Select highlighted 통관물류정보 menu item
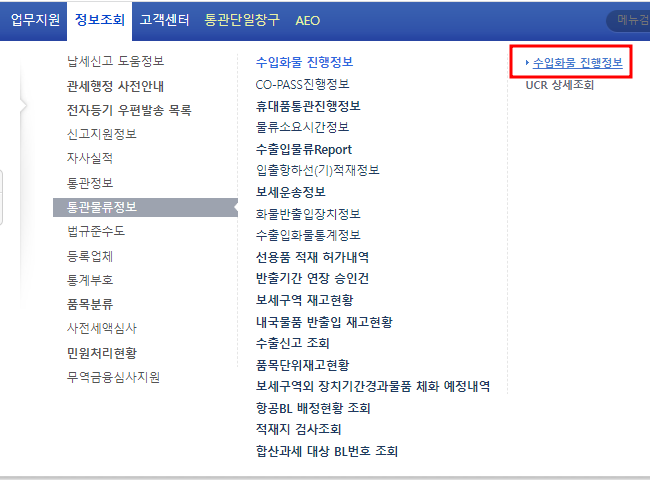Image resolution: width=650 pixels, height=480 pixels. (145, 207)
